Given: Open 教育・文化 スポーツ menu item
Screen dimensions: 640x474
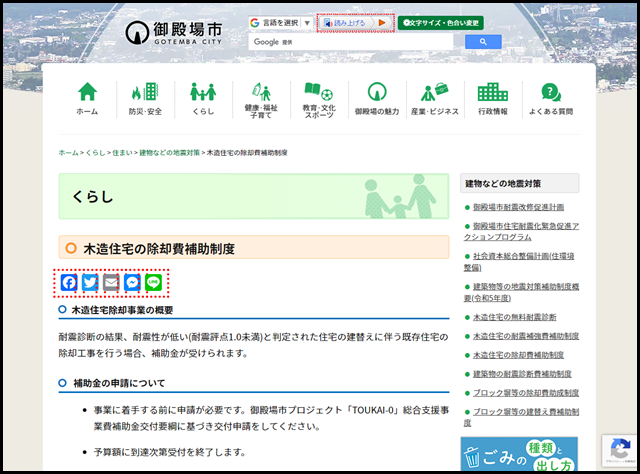Looking at the screenshot, I should [318, 99].
